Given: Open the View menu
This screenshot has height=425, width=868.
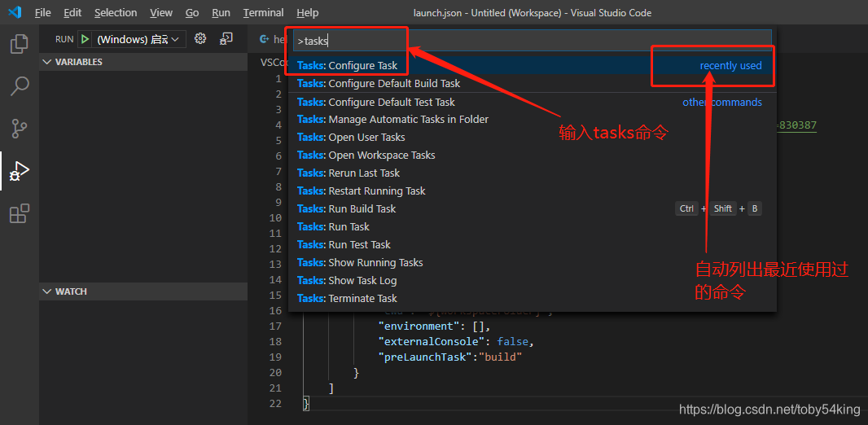Looking at the screenshot, I should click(161, 12).
